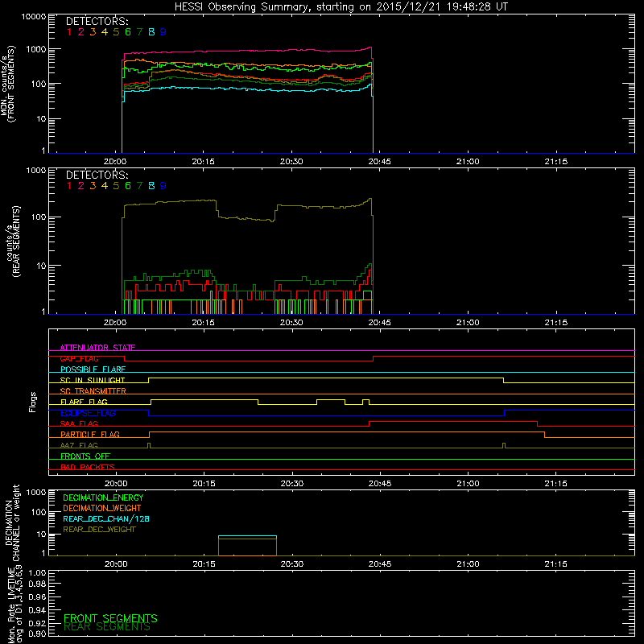The width and height of the screenshot is (644, 644).
Task: Click the BAD_PACKETS flag label
Action: click(x=88, y=467)
